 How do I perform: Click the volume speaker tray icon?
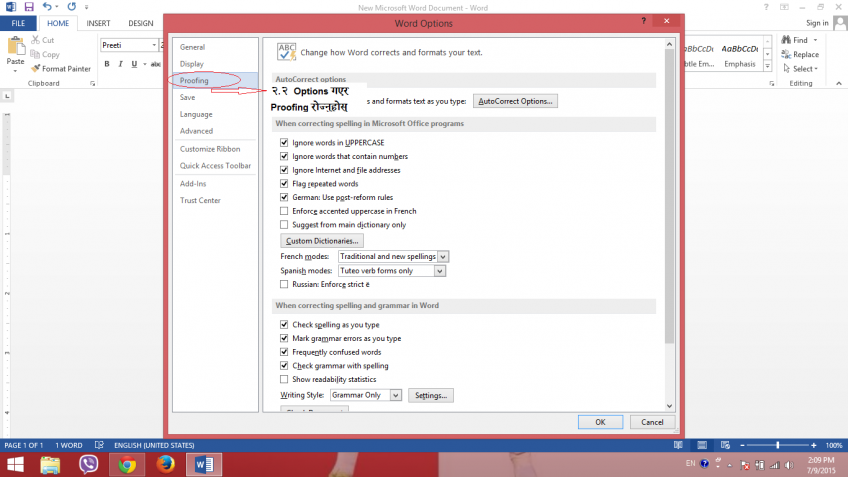coord(790,465)
